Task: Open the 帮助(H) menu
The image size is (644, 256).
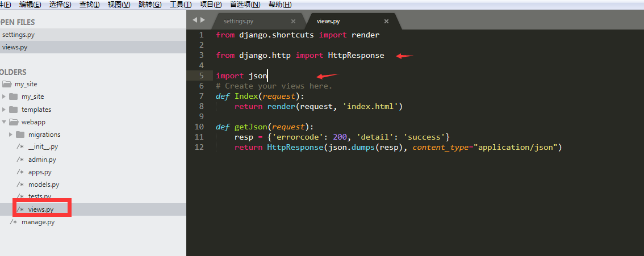Action: click(x=280, y=5)
